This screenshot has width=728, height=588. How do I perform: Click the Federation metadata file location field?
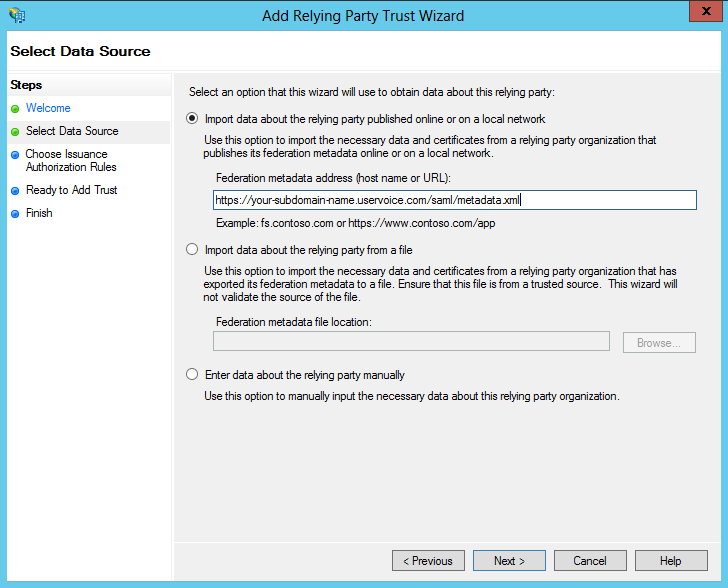[x=411, y=341]
